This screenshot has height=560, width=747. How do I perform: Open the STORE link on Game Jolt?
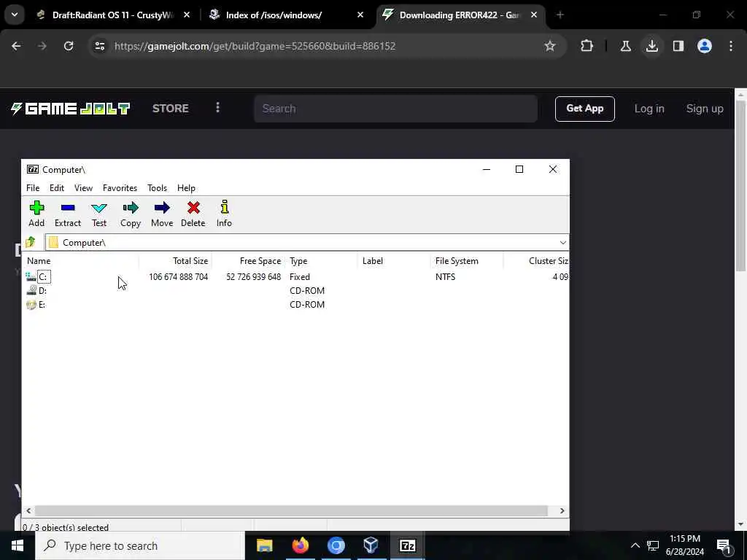pos(171,109)
